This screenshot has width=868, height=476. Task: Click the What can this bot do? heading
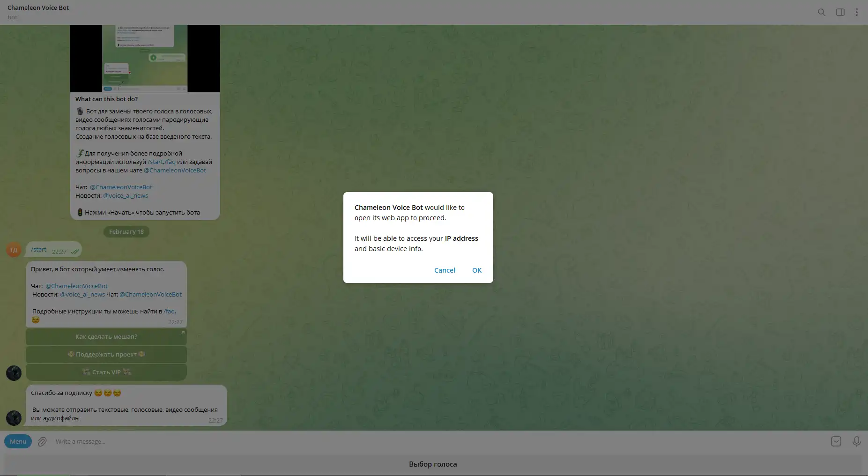106,99
